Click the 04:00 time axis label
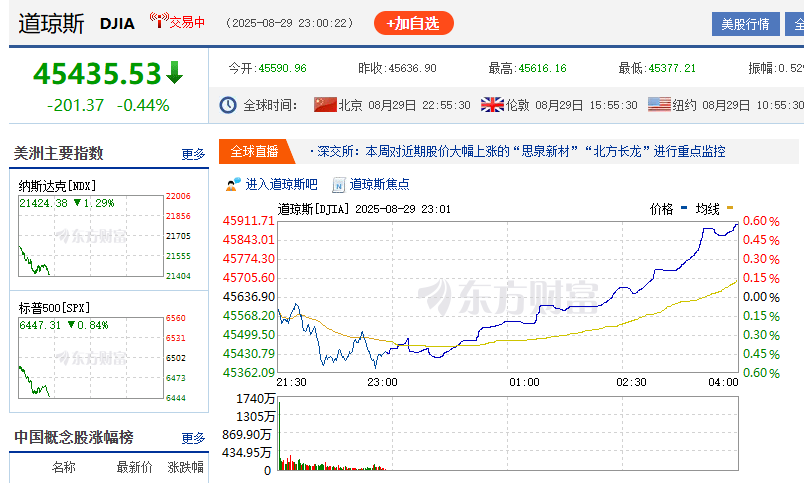804x483 pixels. (723, 383)
